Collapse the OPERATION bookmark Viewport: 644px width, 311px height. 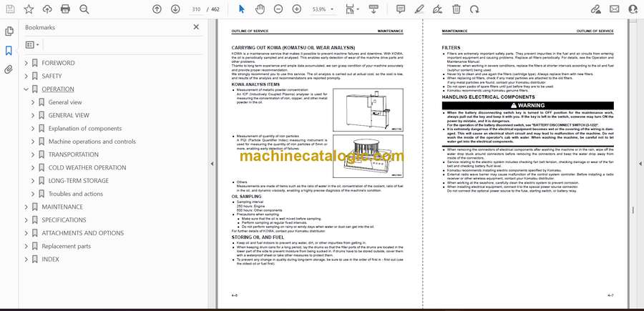coord(26,89)
